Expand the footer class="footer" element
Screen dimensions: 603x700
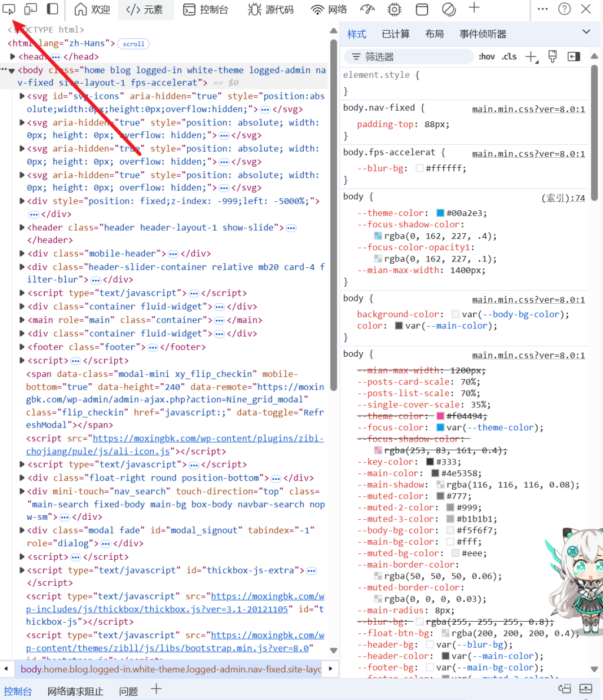[x=22, y=347]
